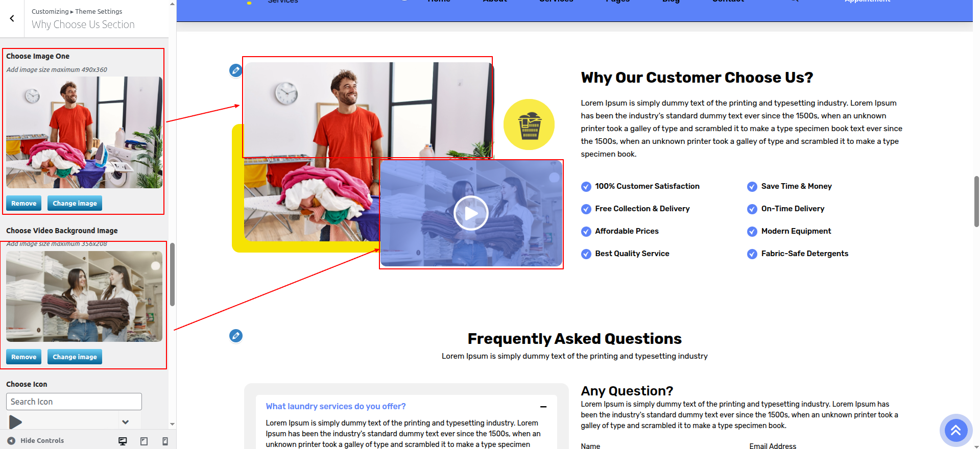This screenshot has width=980, height=449.
Task: Click the edit pencil beside Why Choose Us image
Action: [235, 70]
